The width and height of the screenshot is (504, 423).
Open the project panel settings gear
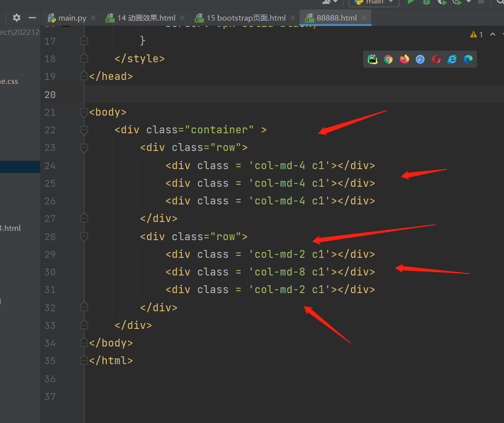(17, 18)
